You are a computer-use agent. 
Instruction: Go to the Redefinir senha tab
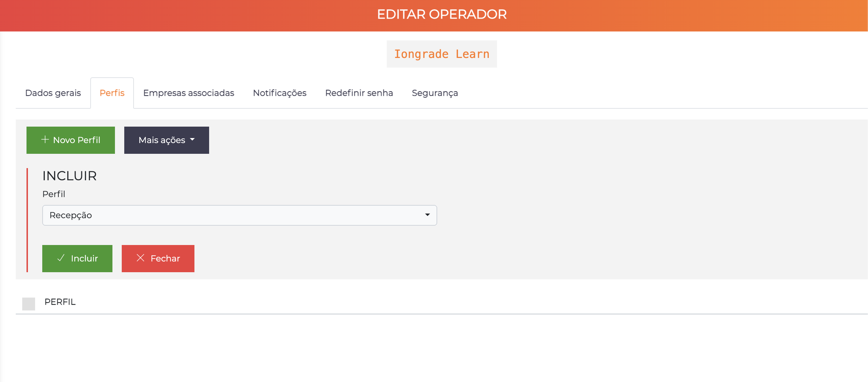click(359, 93)
